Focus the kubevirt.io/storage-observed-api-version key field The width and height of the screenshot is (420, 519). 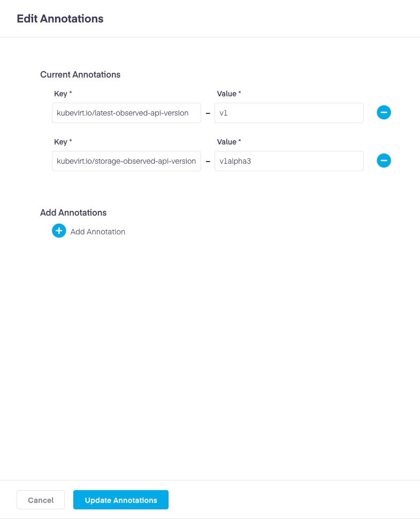126,161
